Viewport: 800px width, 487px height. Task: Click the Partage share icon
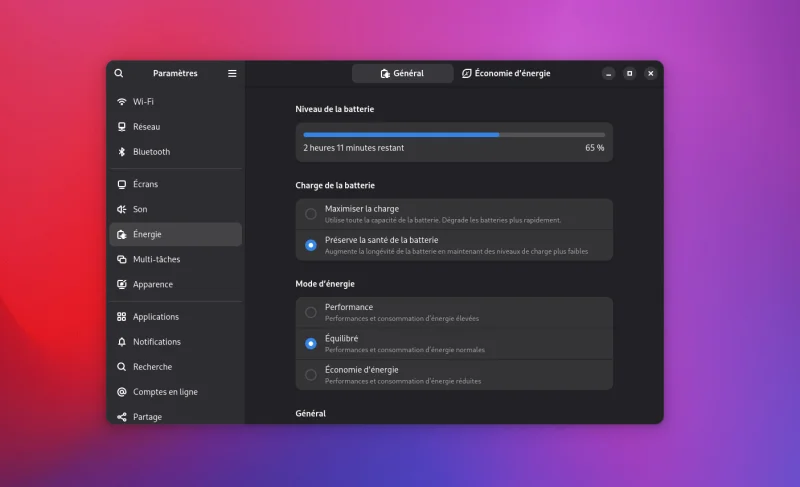tap(121, 417)
